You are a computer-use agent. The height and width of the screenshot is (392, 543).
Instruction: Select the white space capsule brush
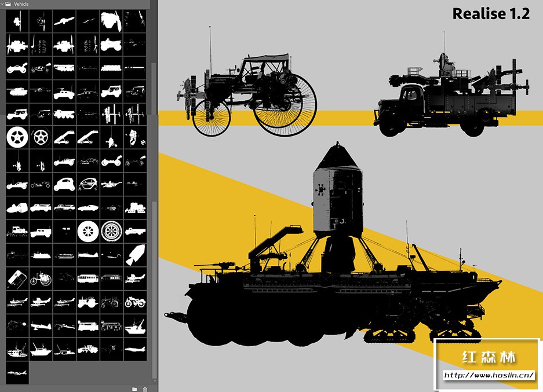pos(134,255)
